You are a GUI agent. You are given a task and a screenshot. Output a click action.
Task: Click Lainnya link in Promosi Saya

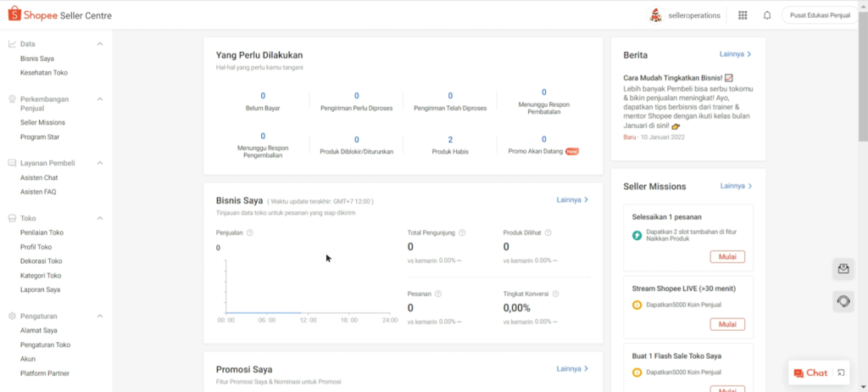click(572, 369)
